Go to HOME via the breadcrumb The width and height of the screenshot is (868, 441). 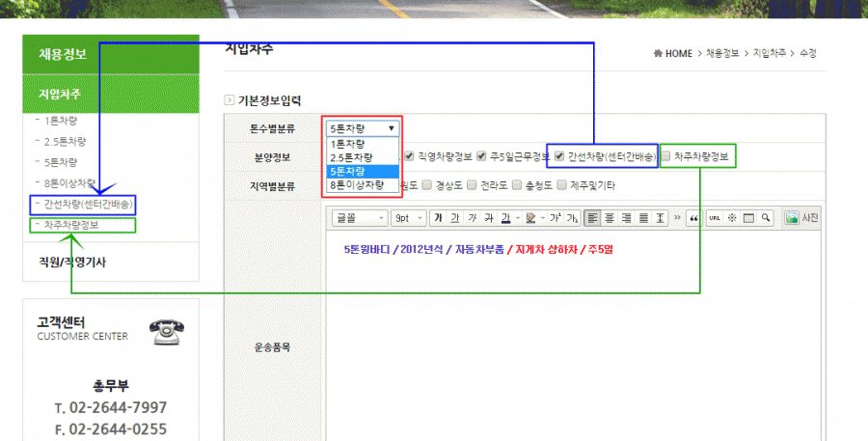click(679, 53)
